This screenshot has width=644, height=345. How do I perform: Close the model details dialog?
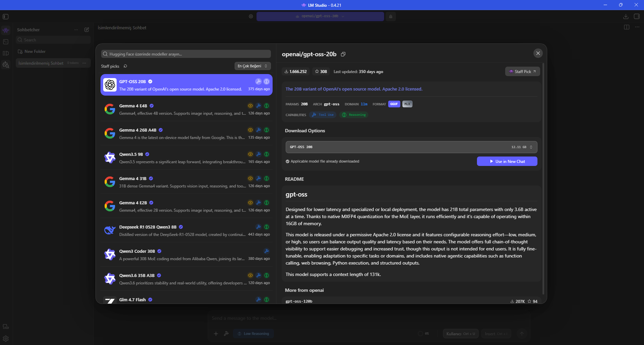point(538,53)
